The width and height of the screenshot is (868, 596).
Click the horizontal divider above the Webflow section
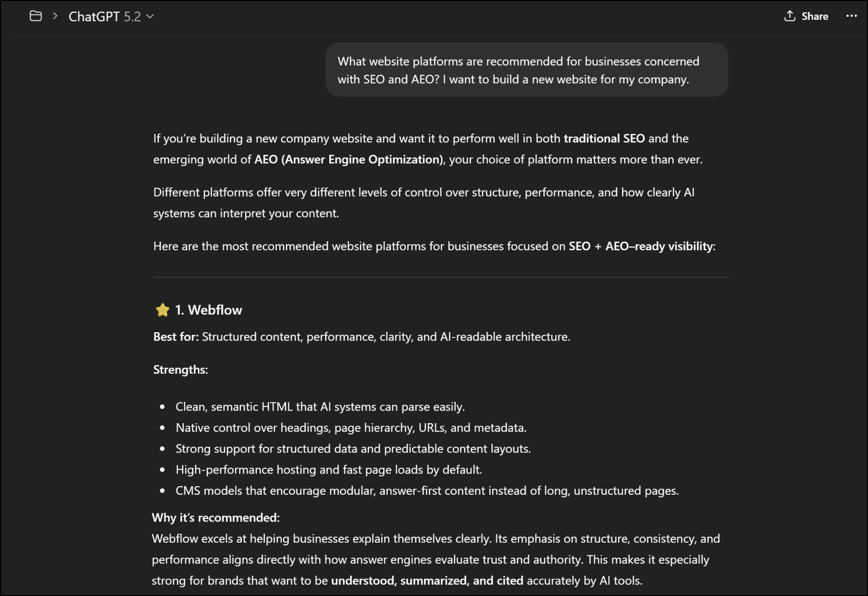[x=440, y=277]
